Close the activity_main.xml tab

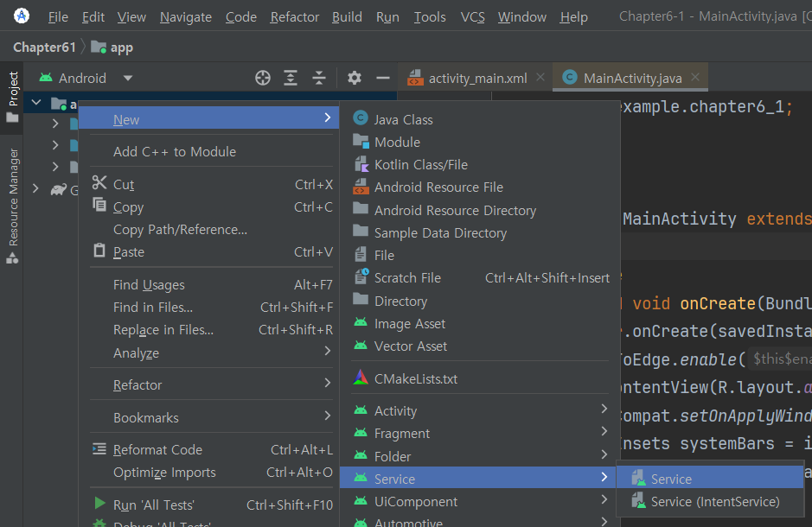click(540, 77)
